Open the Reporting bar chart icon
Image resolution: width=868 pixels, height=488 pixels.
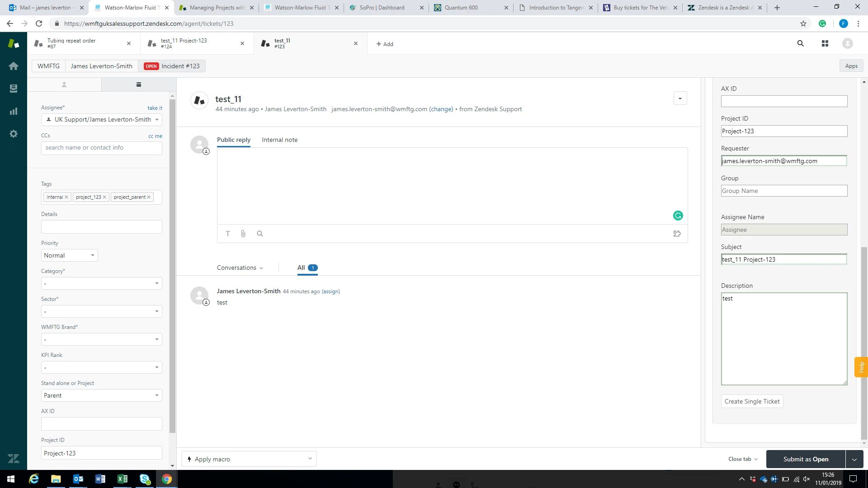point(14,111)
